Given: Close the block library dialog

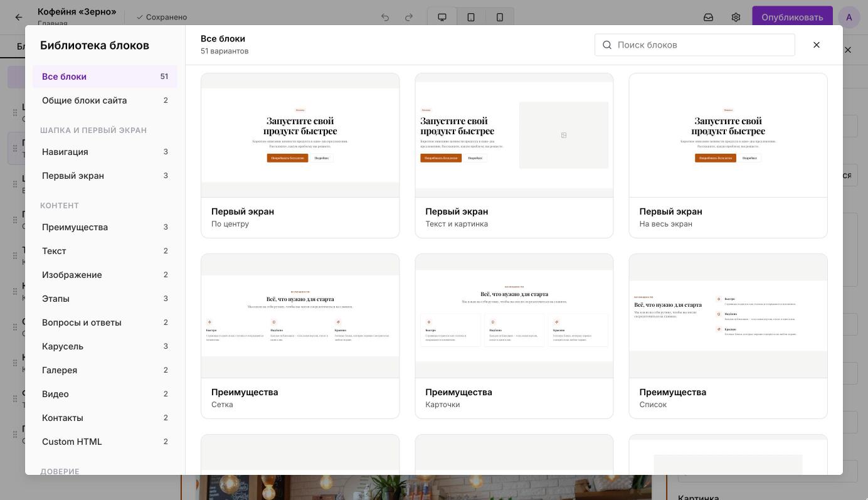Looking at the screenshot, I should tap(817, 45).
